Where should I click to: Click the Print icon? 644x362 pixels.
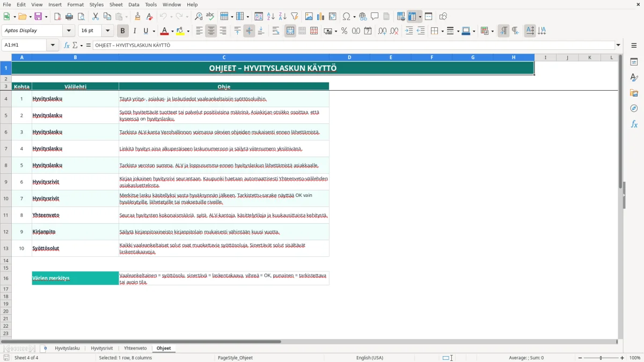[69, 17]
